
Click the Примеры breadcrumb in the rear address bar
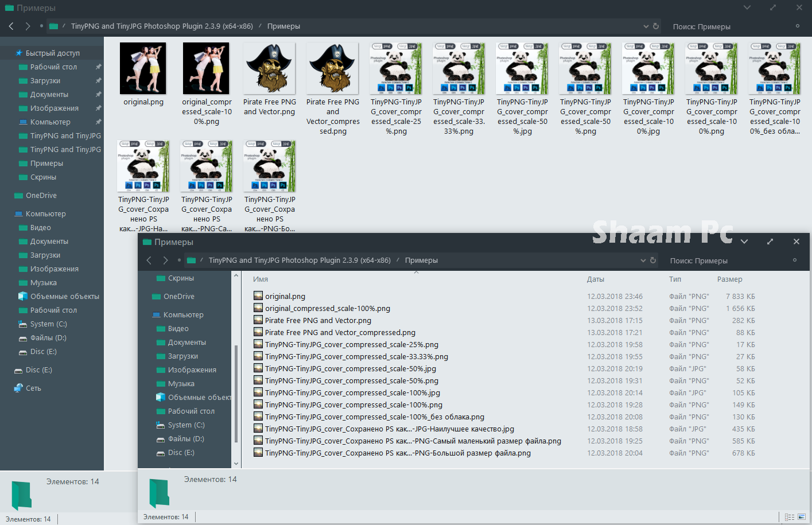pyautogui.click(x=283, y=26)
